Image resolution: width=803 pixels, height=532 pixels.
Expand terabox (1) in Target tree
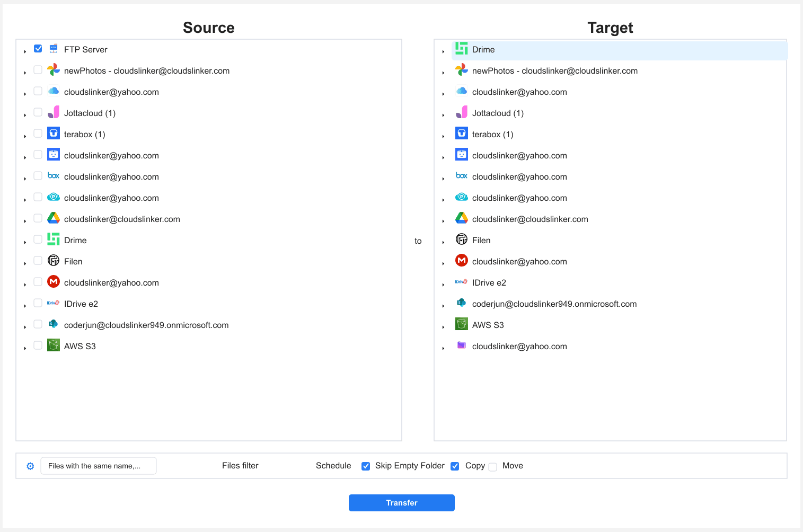[443, 136]
